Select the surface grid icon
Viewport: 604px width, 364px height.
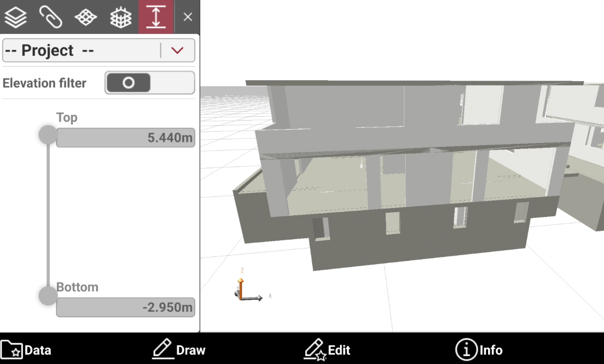click(x=86, y=17)
